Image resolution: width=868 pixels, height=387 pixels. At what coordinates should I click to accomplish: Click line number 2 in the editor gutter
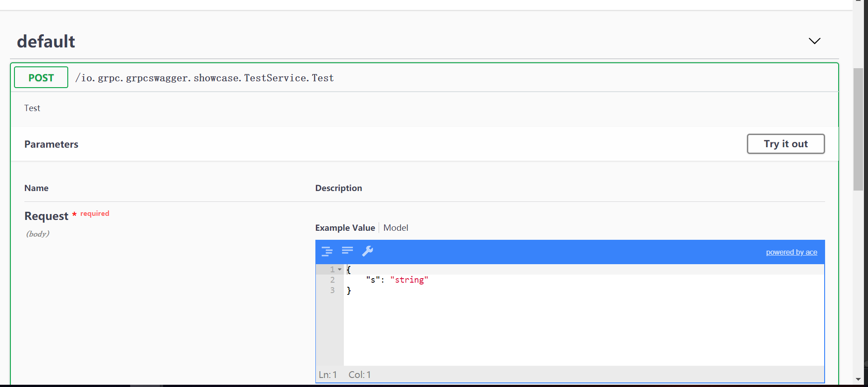point(333,280)
